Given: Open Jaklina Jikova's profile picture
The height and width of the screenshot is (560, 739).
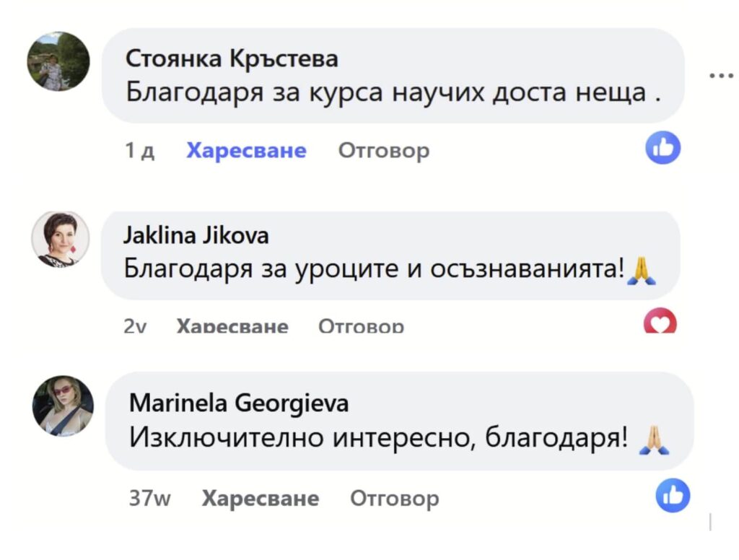Looking at the screenshot, I should click(x=61, y=240).
